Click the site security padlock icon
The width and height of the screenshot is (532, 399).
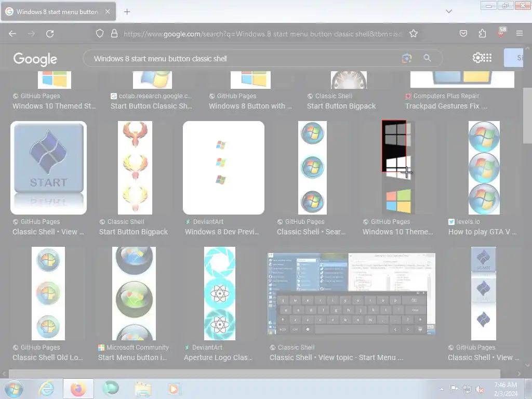click(114, 34)
